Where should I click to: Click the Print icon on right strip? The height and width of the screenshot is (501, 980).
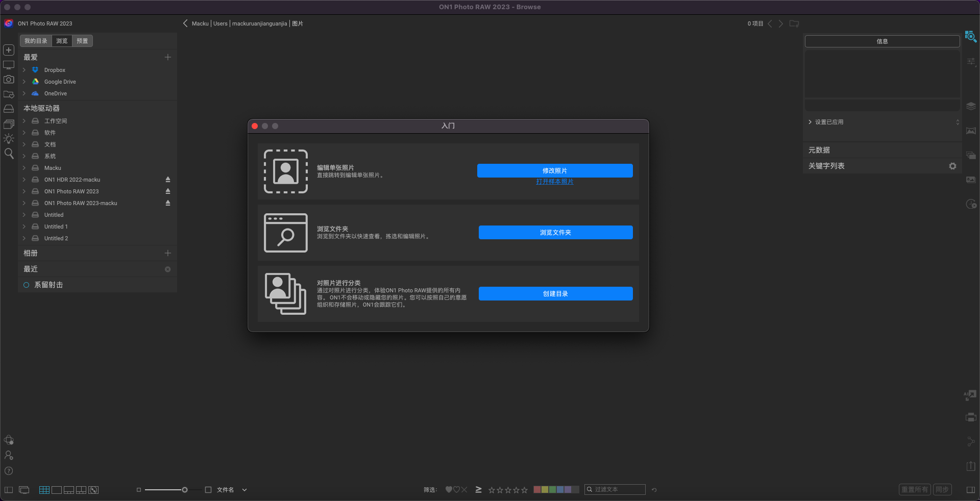point(971,417)
